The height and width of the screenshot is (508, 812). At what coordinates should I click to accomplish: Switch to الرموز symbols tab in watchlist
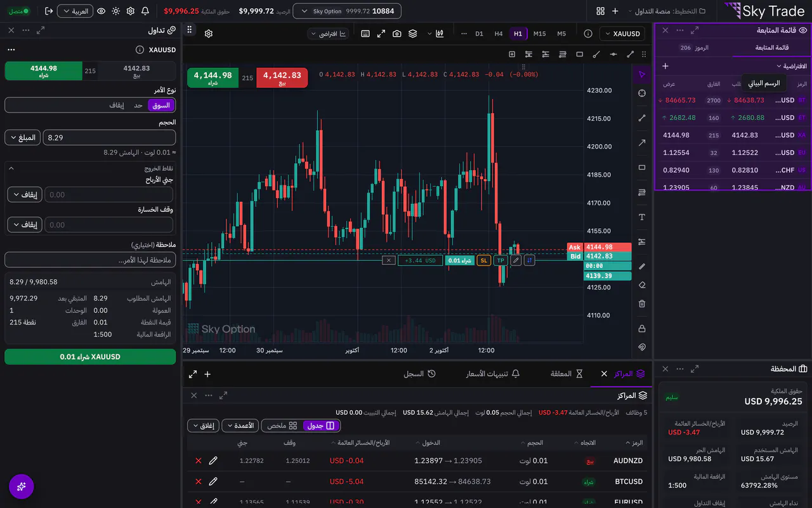[694, 48]
